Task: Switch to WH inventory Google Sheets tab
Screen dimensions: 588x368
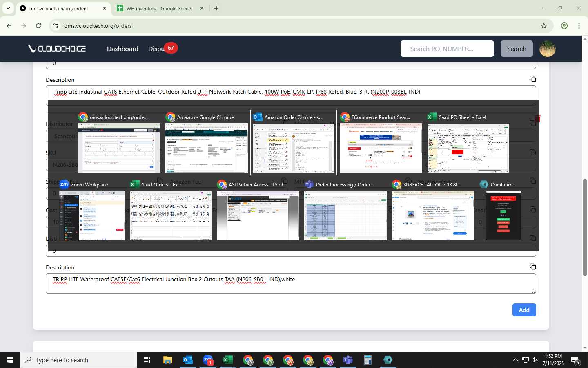Action: pos(159,8)
